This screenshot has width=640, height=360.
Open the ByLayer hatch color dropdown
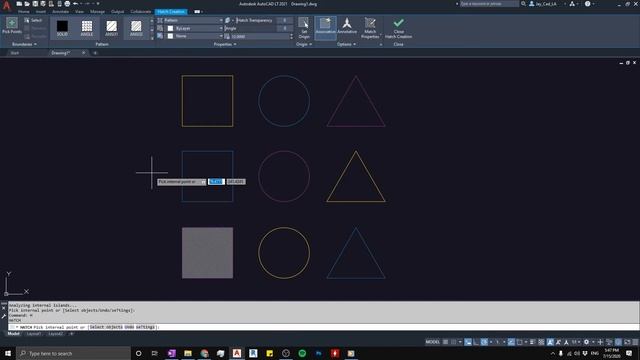194,28
